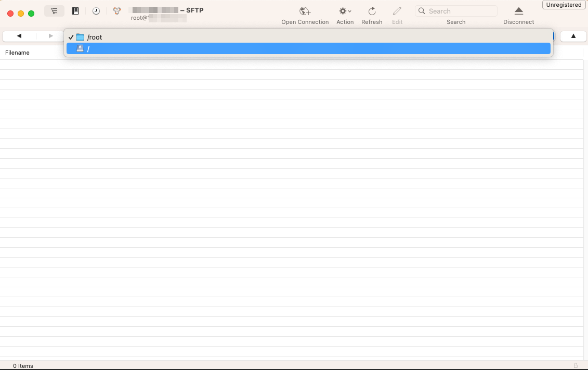This screenshot has height=370, width=588.
Task: Open the Action gear dropdown
Action: coord(345,11)
